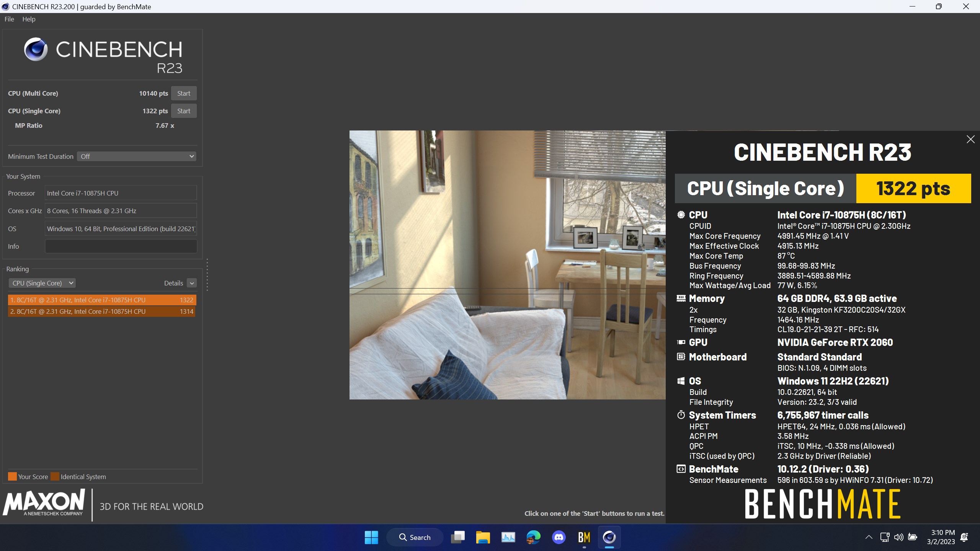Viewport: 980px width, 551px height.
Task: Click the MAXON logo
Action: [x=44, y=503]
